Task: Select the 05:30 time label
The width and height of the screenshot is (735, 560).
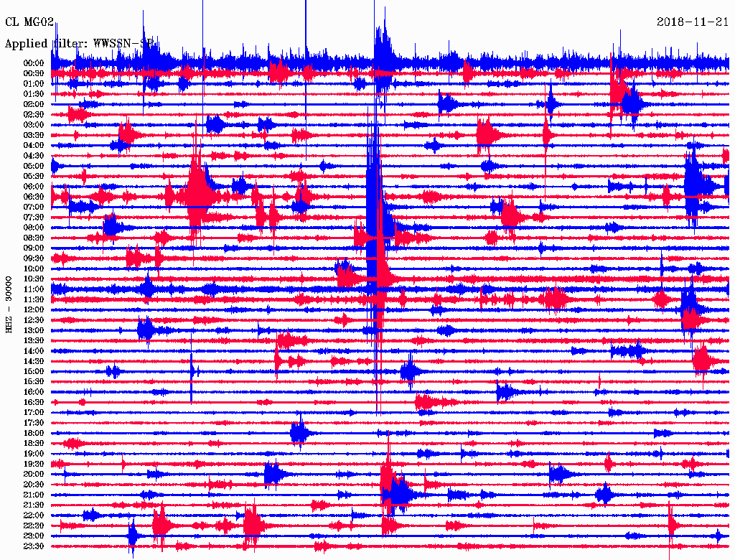Action: [x=34, y=177]
